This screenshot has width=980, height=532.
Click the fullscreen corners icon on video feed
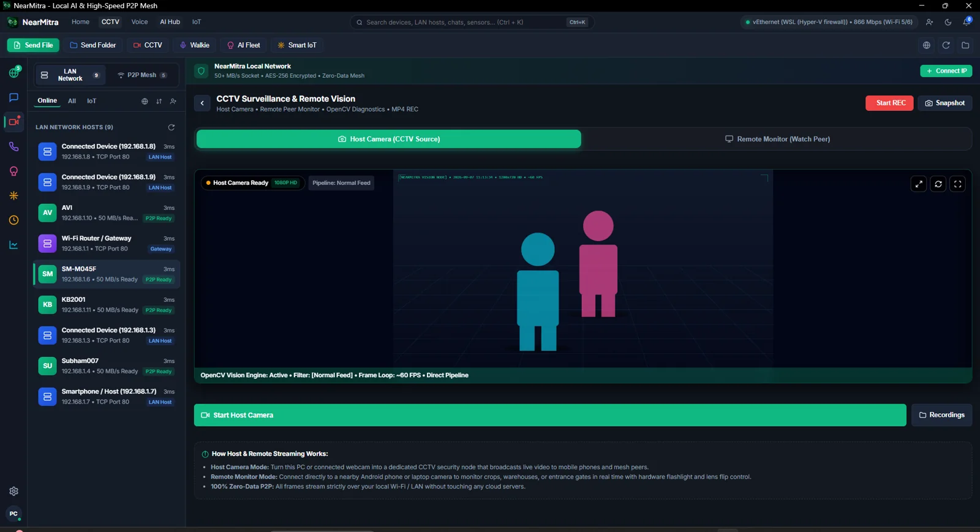click(x=958, y=184)
